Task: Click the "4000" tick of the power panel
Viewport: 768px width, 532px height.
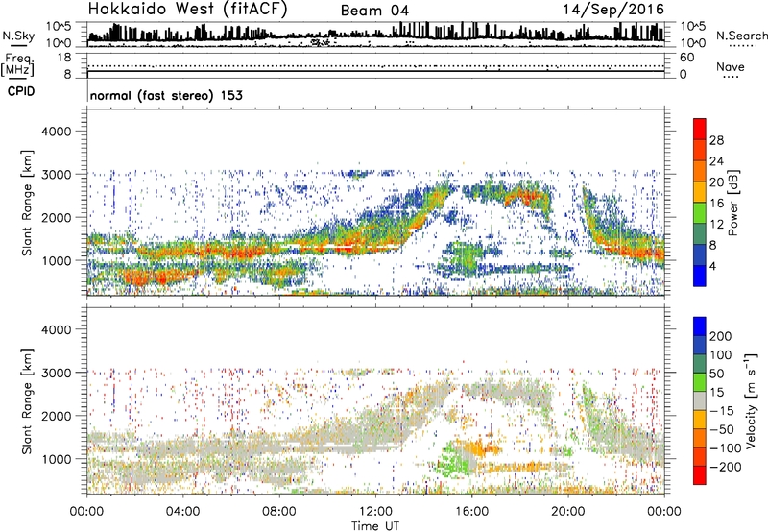Action: pos(57,132)
